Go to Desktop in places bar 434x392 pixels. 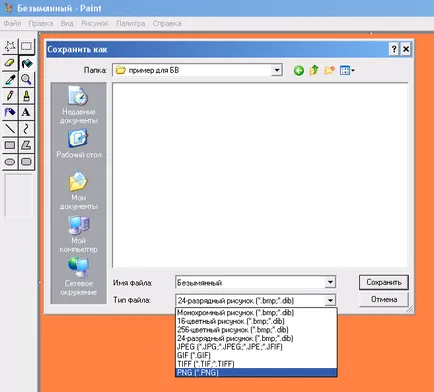point(79,144)
